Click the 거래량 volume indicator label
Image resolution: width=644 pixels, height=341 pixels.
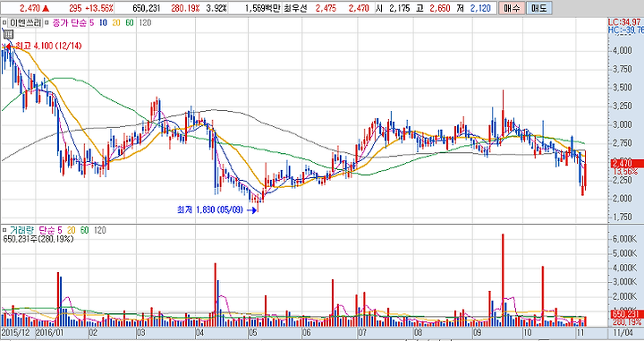(22, 231)
